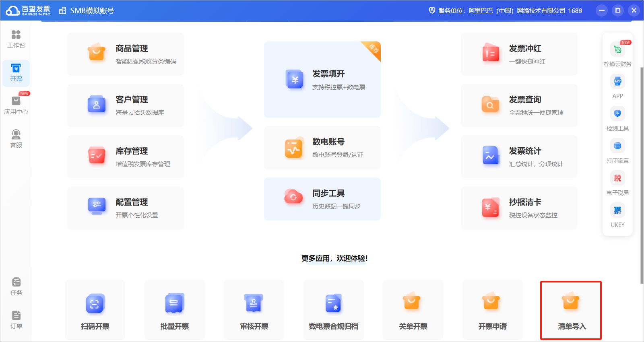
Task: Click the 库存管理 card icon
Action: [x=96, y=155]
